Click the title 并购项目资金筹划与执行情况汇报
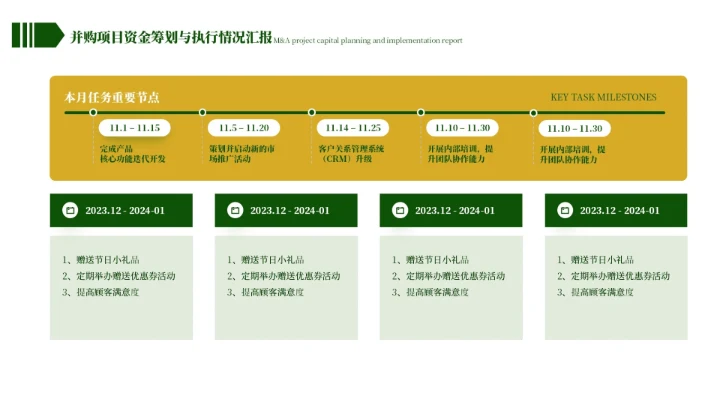 click(x=171, y=37)
